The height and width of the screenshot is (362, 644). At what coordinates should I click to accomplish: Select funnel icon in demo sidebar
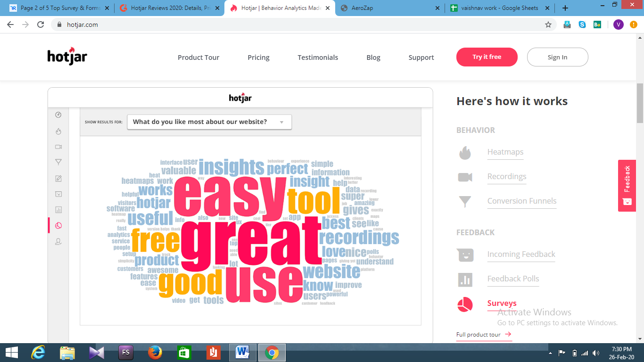point(58,162)
